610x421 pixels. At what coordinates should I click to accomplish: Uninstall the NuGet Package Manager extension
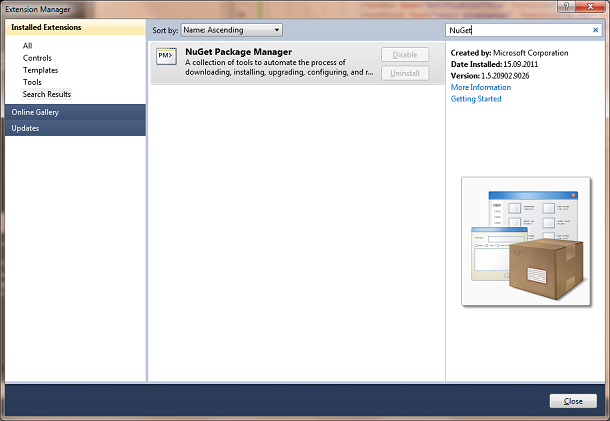(405, 73)
